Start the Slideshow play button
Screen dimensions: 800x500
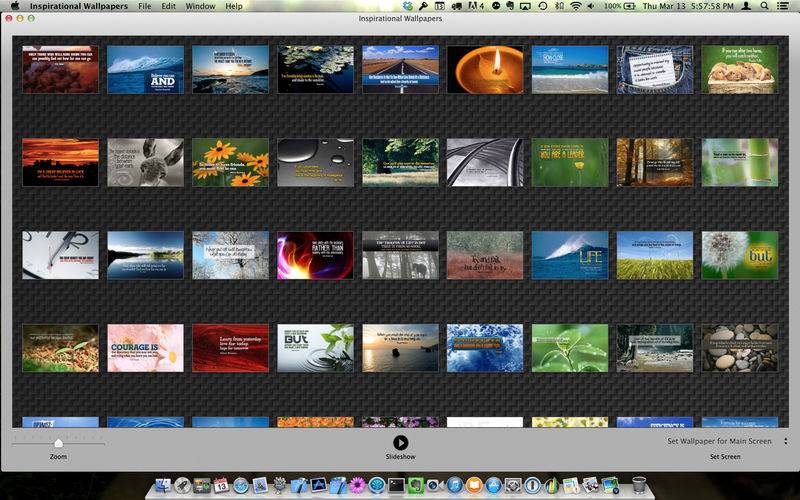tap(401, 442)
